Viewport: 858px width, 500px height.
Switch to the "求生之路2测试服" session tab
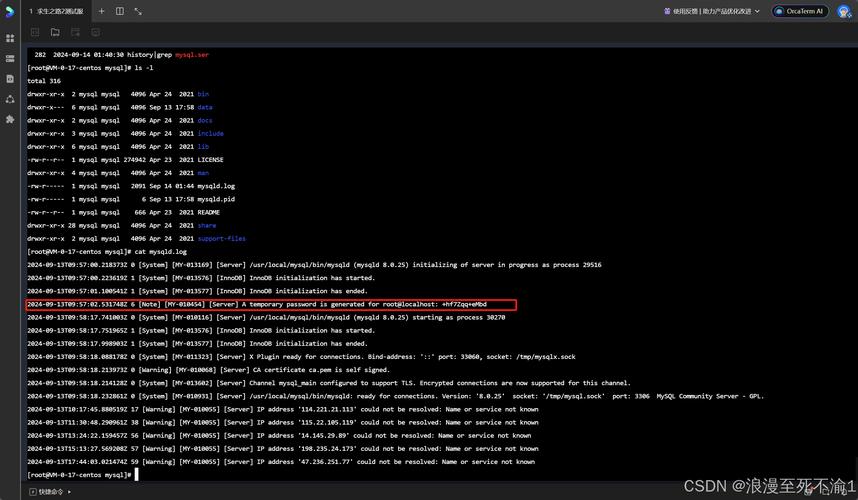(57, 11)
